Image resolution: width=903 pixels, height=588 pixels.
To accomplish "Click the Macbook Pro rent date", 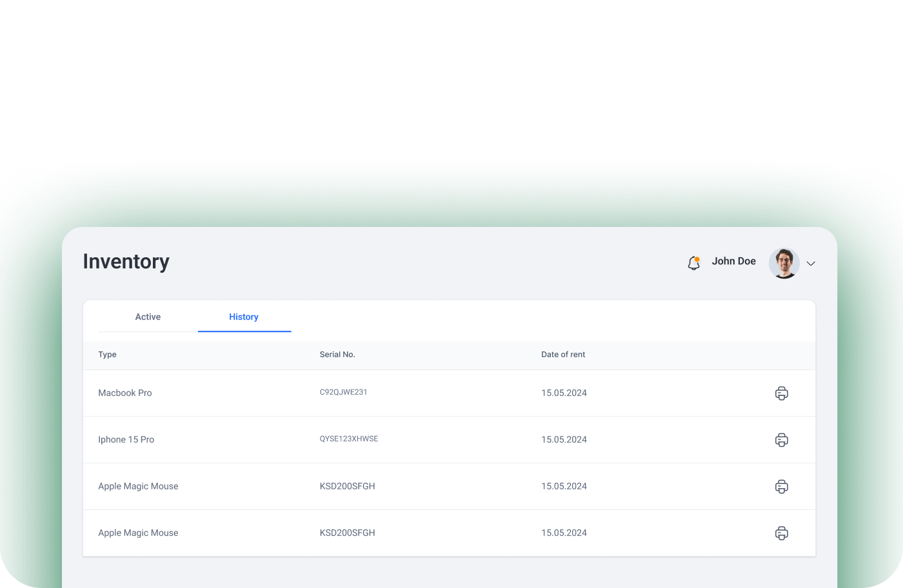I will (x=564, y=393).
